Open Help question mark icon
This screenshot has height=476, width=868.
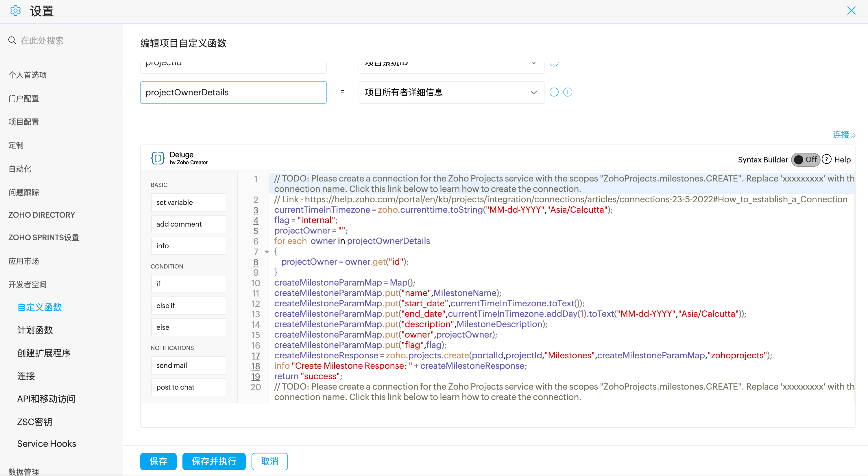pyautogui.click(x=826, y=159)
